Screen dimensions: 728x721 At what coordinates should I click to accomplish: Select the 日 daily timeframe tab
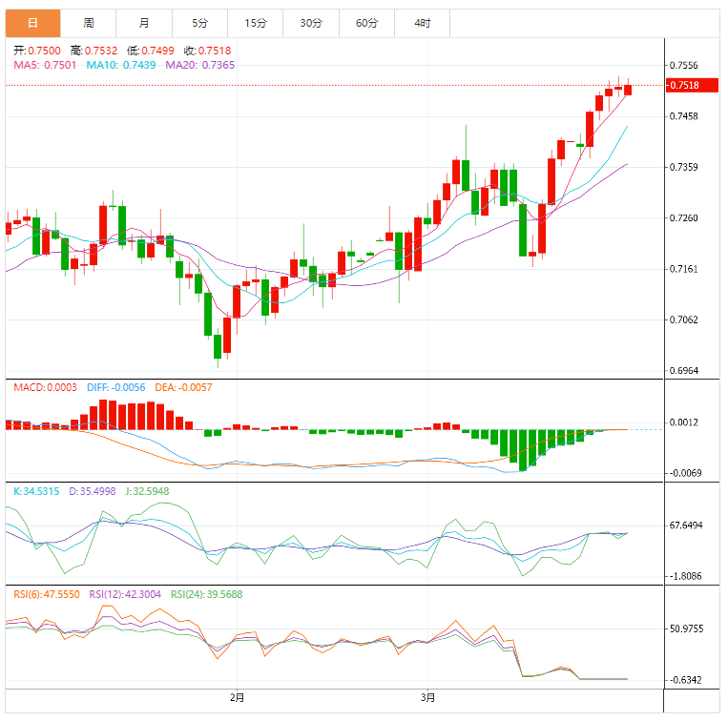tap(33, 23)
